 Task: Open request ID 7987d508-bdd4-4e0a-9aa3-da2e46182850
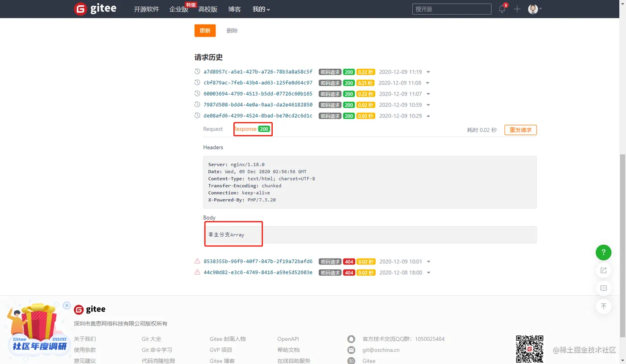(258, 105)
